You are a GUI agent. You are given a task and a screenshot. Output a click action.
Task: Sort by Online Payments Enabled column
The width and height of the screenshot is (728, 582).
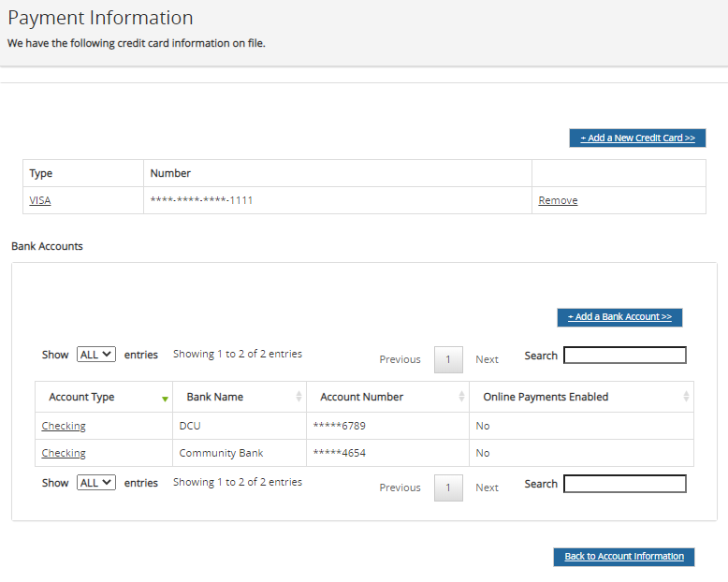point(546,397)
